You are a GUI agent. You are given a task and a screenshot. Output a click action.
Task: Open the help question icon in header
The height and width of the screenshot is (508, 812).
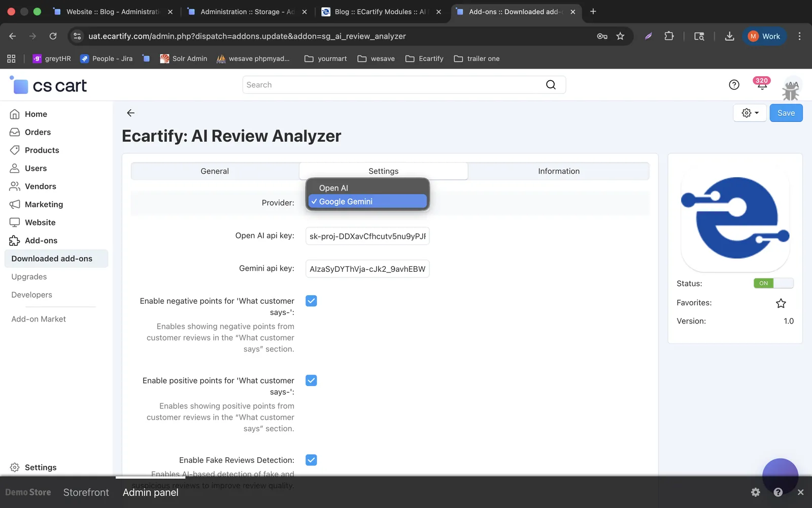tap(734, 85)
